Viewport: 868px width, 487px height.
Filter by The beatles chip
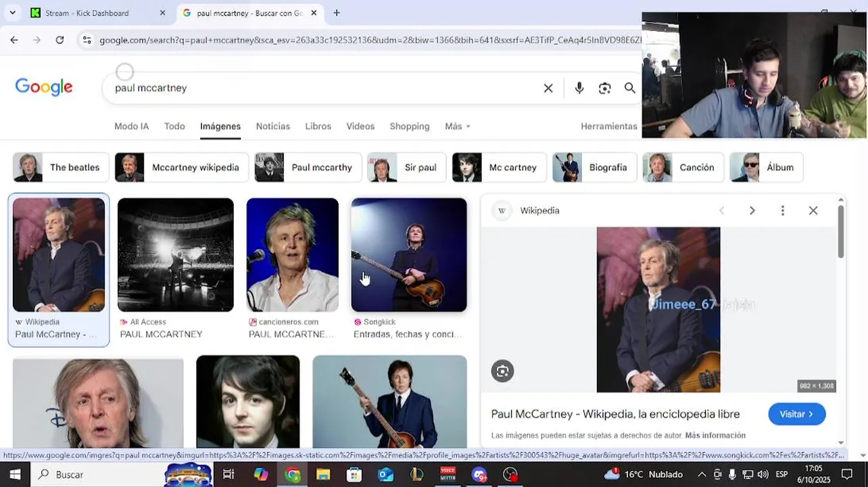pyautogui.click(x=61, y=167)
